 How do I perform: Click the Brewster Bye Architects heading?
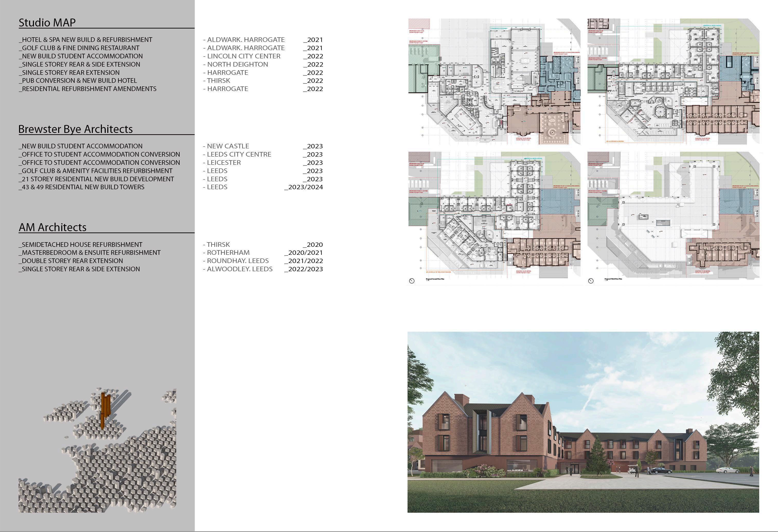[x=76, y=129]
